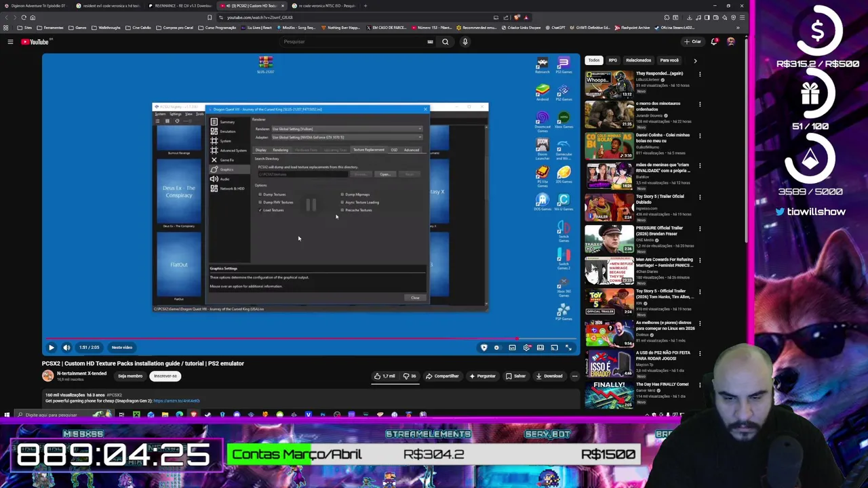Image resolution: width=868 pixels, height=488 pixels.
Task: Click the 'Download' button under the video
Action: [x=549, y=376]
